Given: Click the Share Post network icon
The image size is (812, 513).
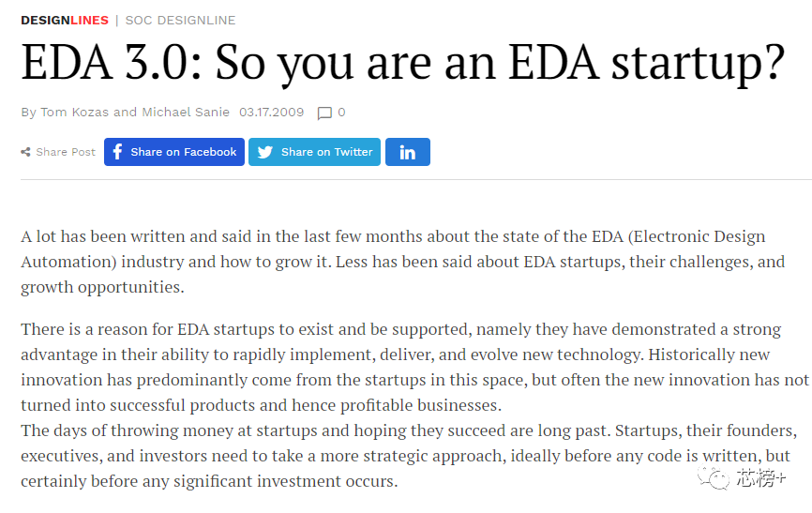Looking at the screenshot, I should (x=25, y=152).
